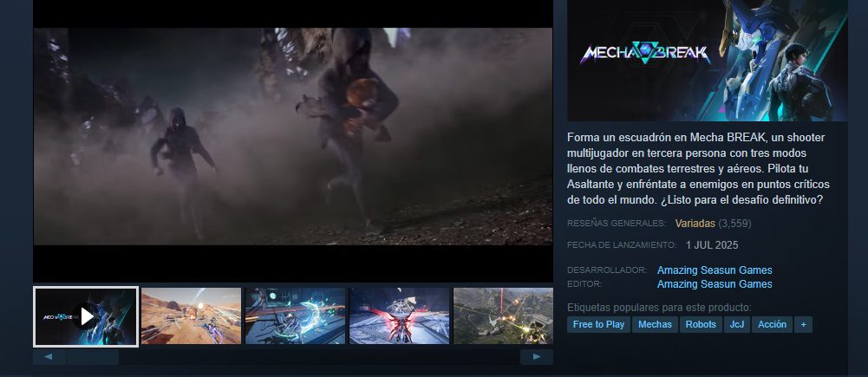This screenshot has height=377, width=868.
Task: Click the Variadas review summary
Action: point(695,224)
